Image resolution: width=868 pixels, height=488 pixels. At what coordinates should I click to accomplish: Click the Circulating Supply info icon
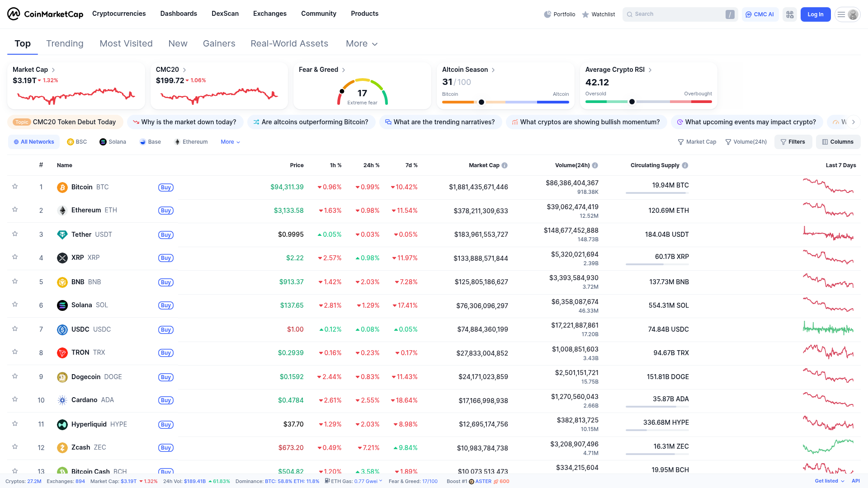685,165
